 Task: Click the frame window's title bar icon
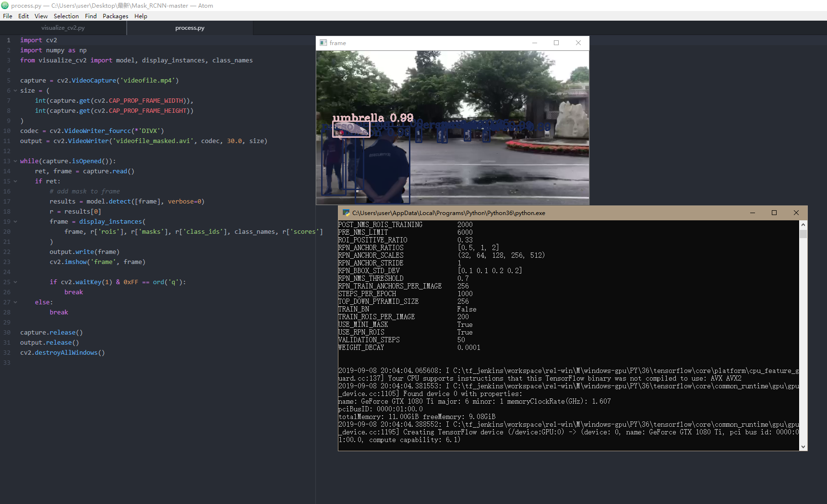[x=324, y=43]
